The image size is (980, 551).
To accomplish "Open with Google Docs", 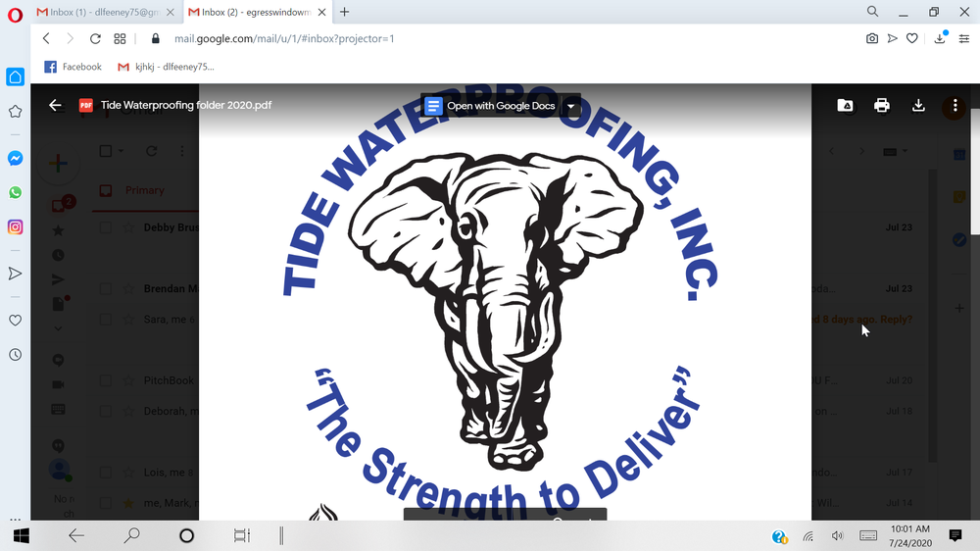I will pos(491,106).
